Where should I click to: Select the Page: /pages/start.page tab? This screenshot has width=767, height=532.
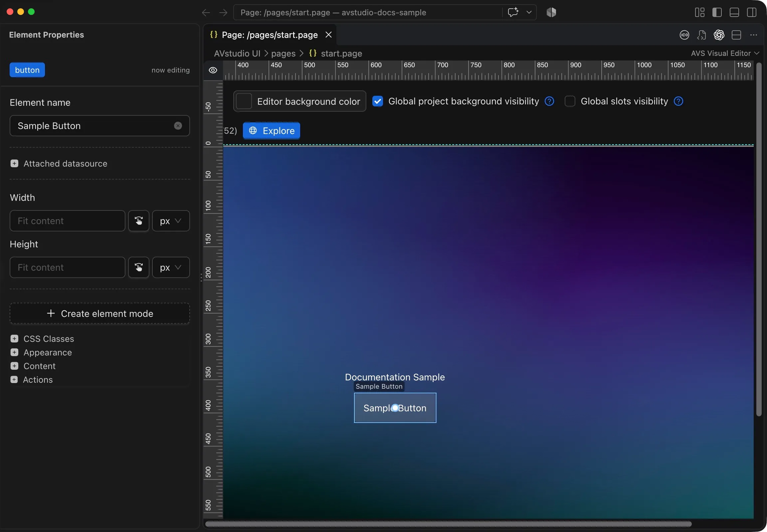[270, 35]
